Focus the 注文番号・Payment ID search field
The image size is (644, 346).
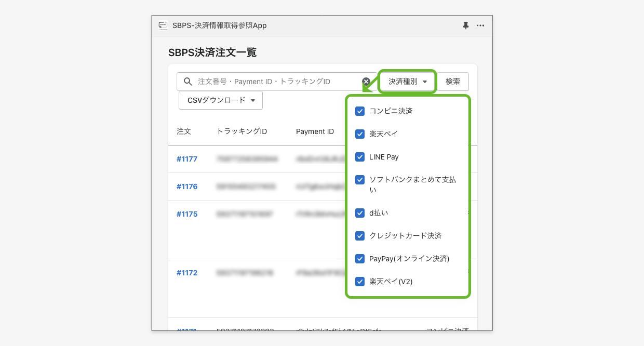click(277, 82)
